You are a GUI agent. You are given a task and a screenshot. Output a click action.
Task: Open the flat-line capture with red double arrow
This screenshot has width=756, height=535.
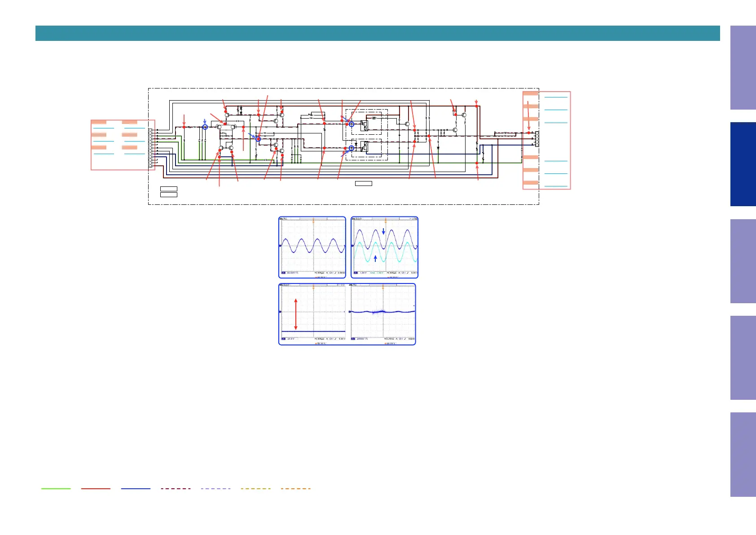313,314
